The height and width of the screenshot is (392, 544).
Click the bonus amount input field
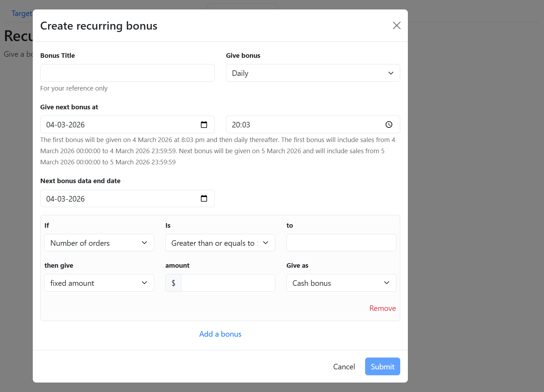(x=228, y=283)
